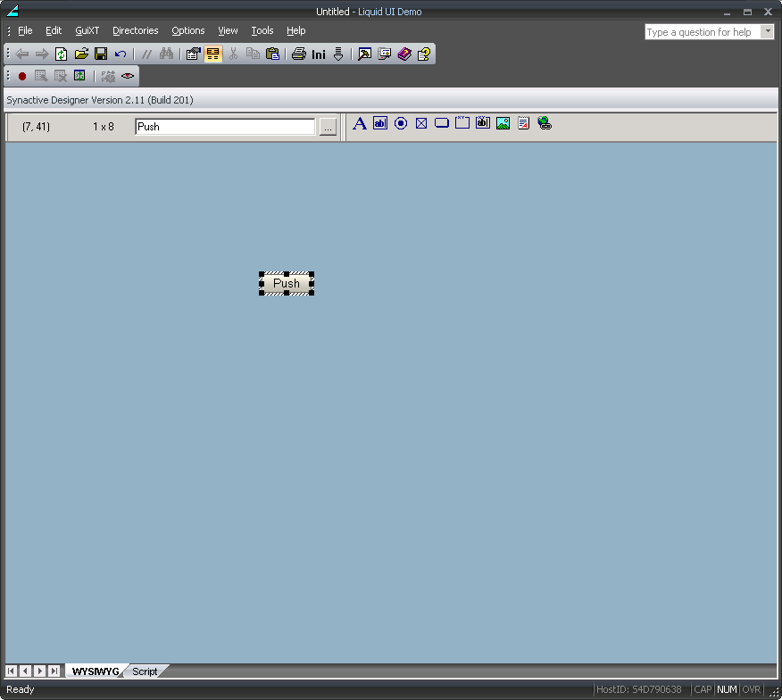
Task: Select the image element tool
Action: click(x=503, y=124)
